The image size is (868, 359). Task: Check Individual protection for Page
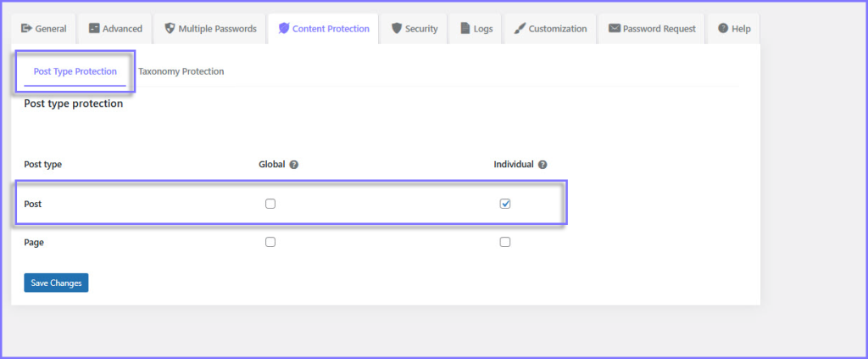coord(505,242)
